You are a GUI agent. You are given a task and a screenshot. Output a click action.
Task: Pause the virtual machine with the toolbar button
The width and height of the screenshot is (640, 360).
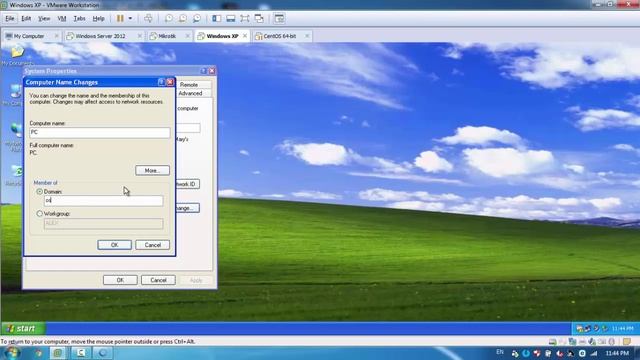click(x=120, y=18)
